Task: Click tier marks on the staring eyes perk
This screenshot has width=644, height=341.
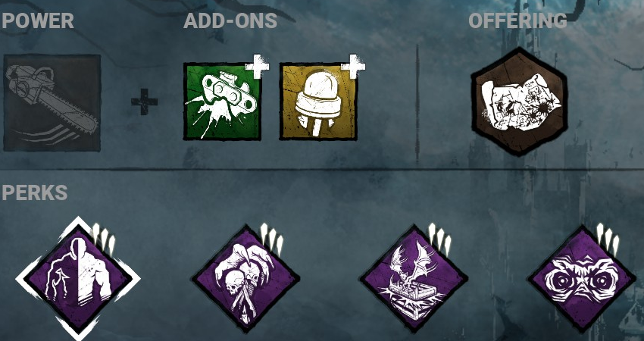Action: click(x=608, y=239)
